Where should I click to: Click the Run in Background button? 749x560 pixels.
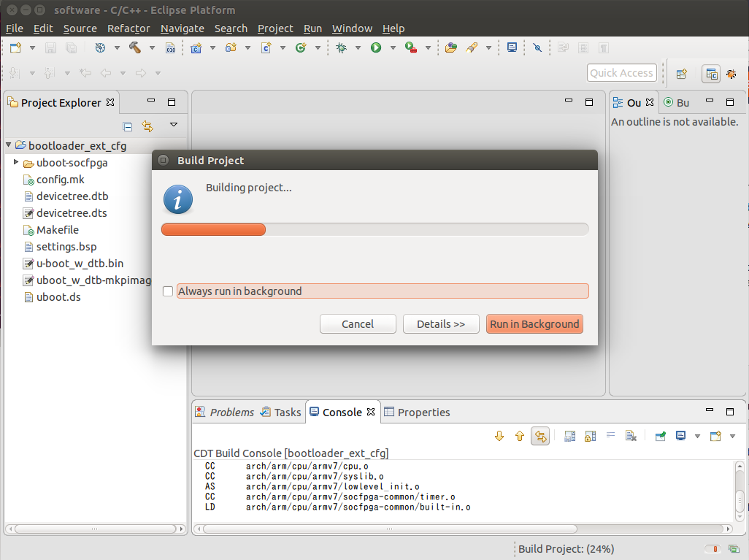534,324
